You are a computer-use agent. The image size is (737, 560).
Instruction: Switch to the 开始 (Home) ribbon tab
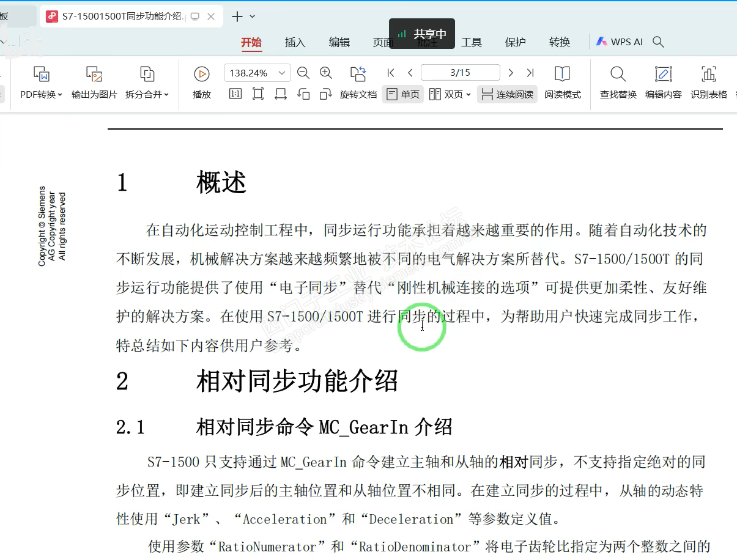tap(251, 42)
